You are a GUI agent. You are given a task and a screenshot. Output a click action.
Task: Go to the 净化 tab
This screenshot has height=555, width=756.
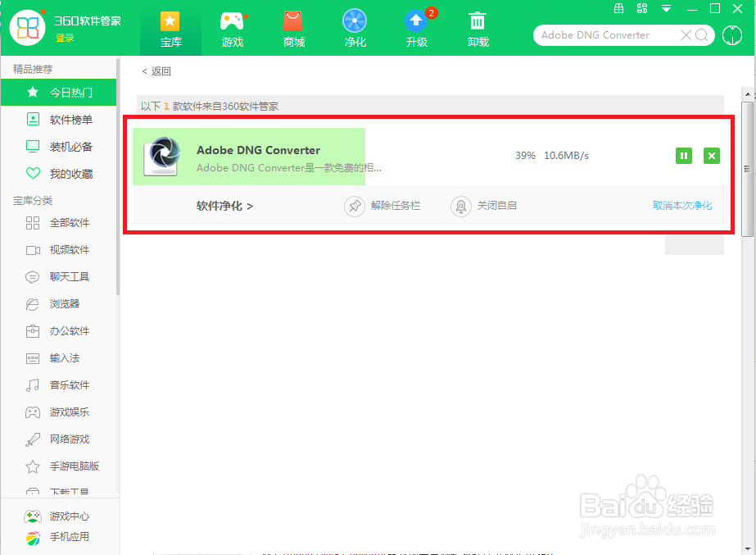[x=355, y=29]
